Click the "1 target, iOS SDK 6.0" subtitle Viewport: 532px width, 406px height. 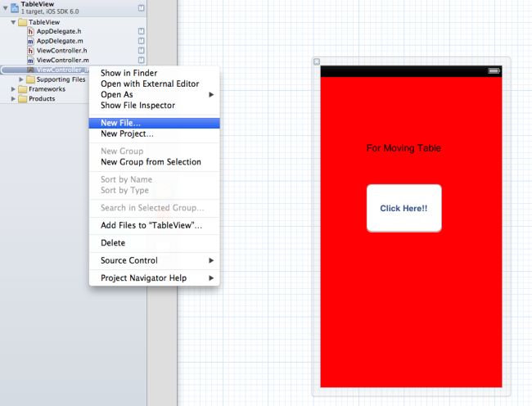point(50,11)
